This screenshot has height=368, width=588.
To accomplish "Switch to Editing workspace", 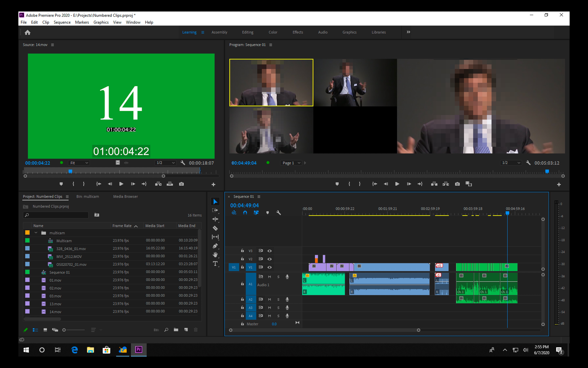I will tap(248, 32).
